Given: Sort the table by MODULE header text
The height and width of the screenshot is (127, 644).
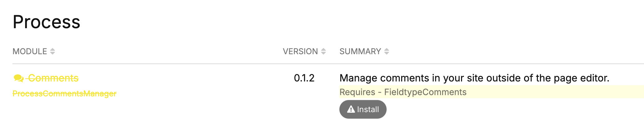Looking at the screenshot, I should point(30,51).
